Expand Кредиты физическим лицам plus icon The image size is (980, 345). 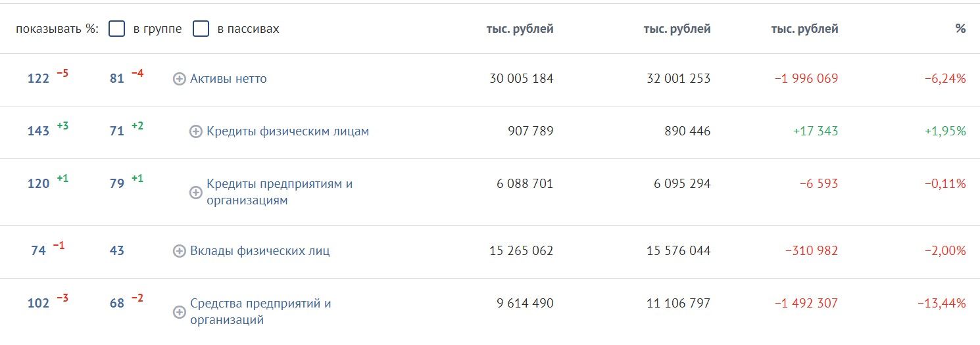pyautogui.click(x=196, y=131)
